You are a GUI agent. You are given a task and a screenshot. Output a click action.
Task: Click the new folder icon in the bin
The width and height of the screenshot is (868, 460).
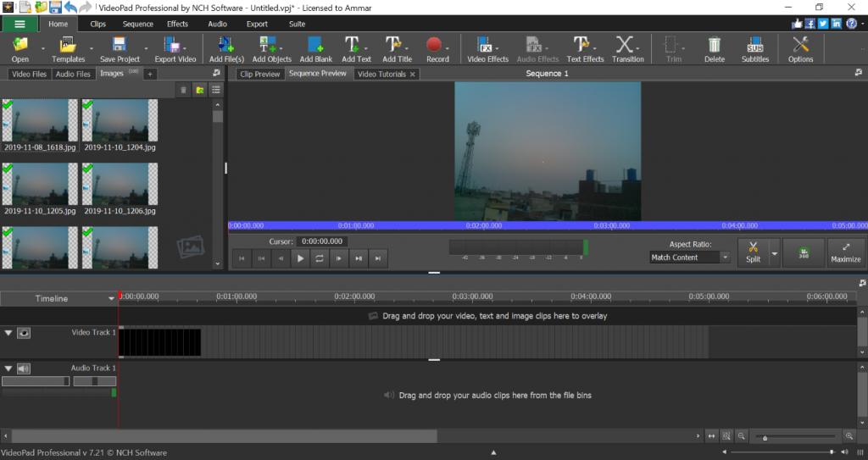pos(200,90)
